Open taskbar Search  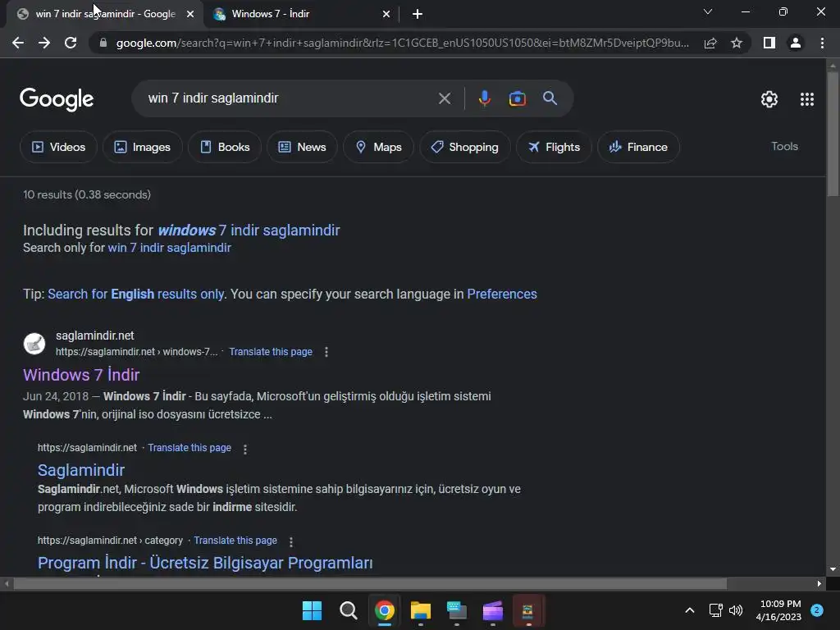[x=348, y=610]
